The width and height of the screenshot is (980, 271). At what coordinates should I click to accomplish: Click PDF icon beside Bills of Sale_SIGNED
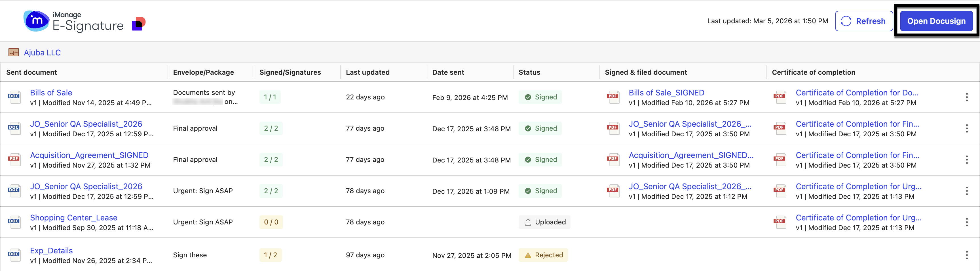(613, 97)
